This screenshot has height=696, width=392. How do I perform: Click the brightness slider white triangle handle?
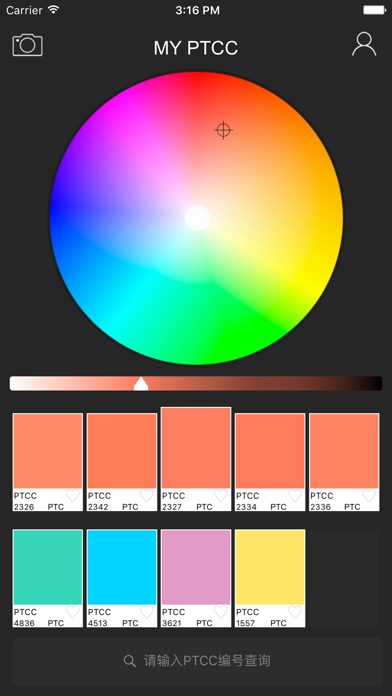[141, 384]
